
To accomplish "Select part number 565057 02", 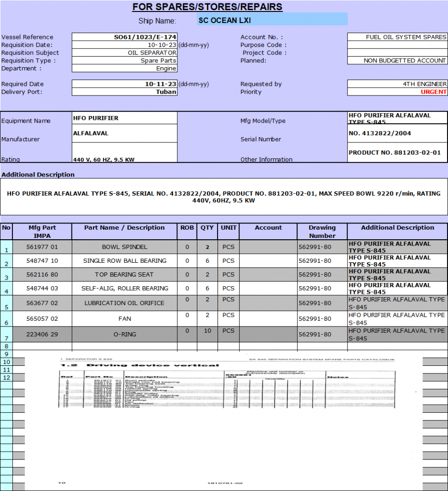I will coord(42,318).
